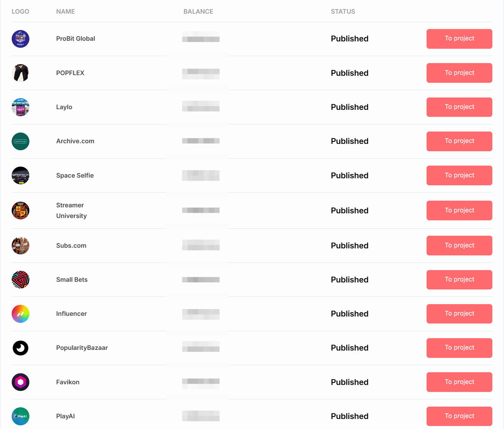The width and height of the screenshot is (504, 429).
Task: Click the rainbow Influencer logo
Action: tap(20, 314)
